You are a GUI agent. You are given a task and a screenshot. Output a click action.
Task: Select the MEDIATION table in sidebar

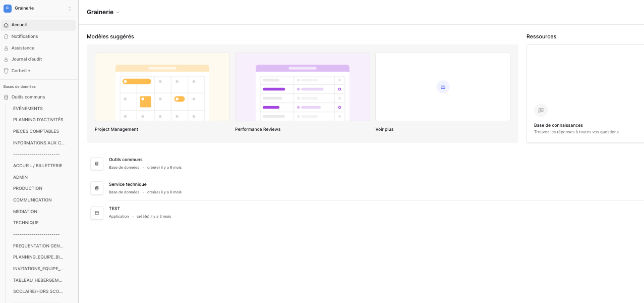pyautogui.click(x=25, y=212)
